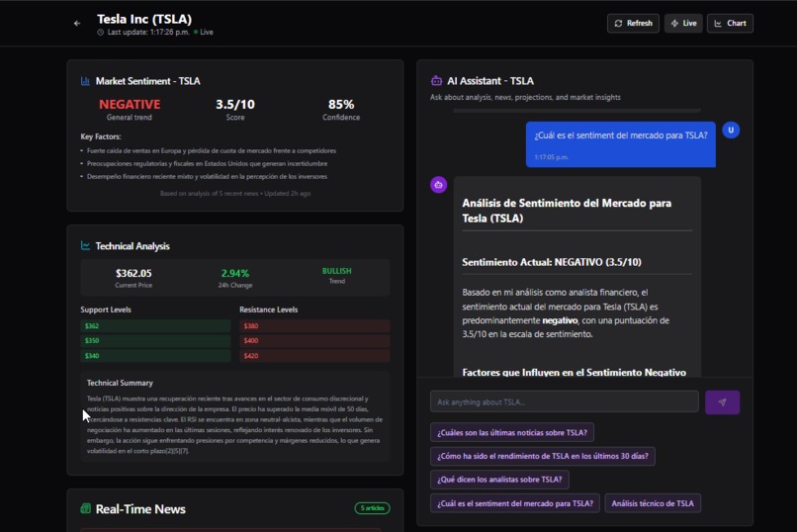This screenshot has width=797, height=532.
Task: Click the $380 resistance level bar
Action: (x=314, y=325)
